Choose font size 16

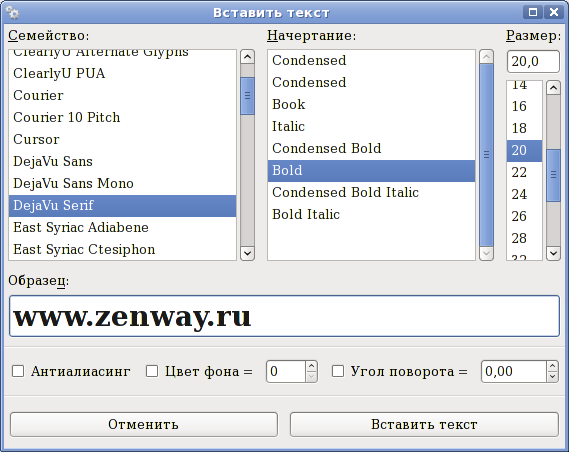coord(524,106)
